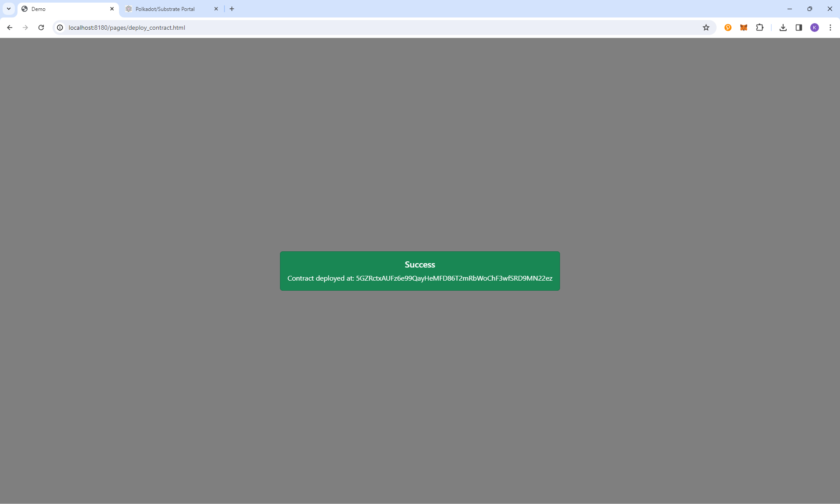Open the purple K profile avatar
The image size is (840, 504).
tap(815, 28)
